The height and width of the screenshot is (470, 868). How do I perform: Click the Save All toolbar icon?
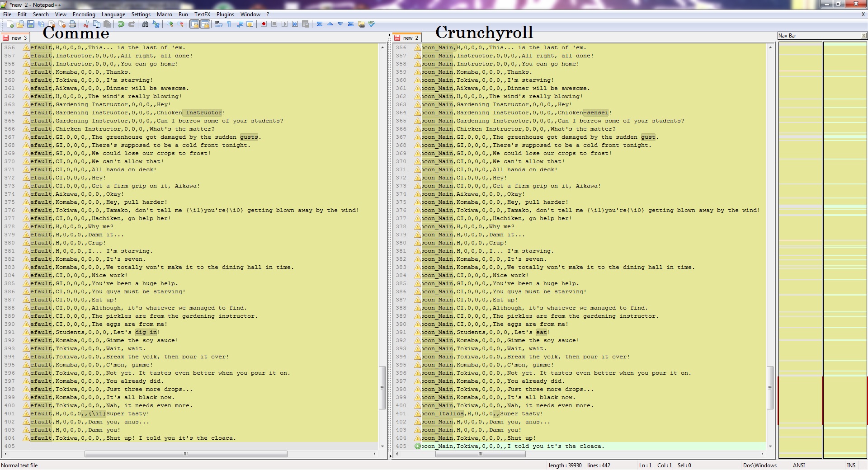point(41,24)
